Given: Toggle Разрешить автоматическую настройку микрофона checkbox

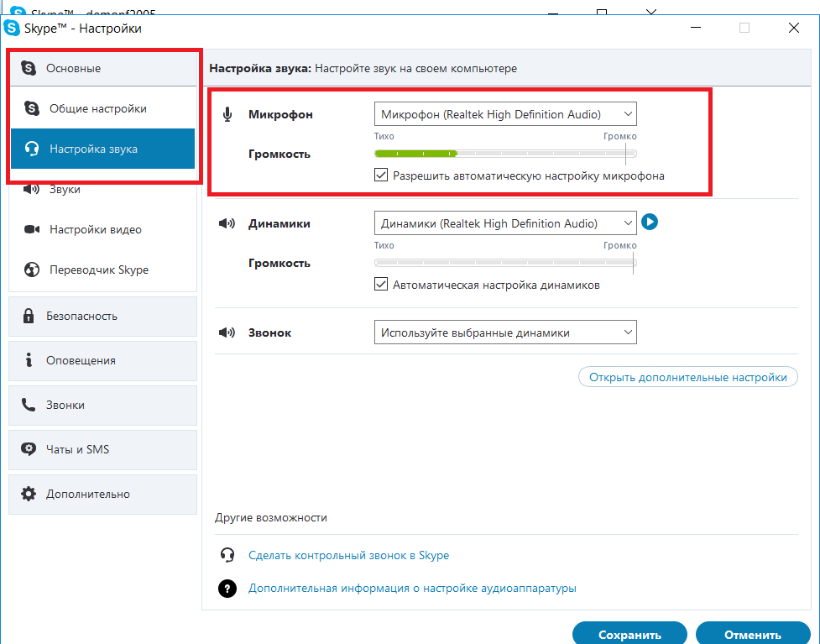Looking at the screenshot, I should (x=381, y=175).
